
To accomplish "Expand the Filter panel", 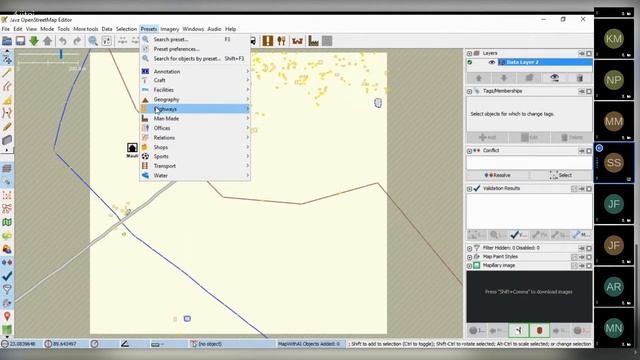I will (x=469, y=248).
